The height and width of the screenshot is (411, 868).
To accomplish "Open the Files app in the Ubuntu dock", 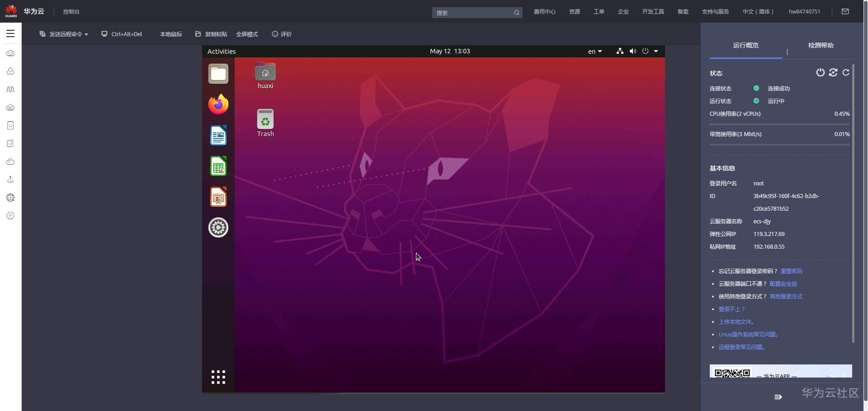I will coord(218,74).
